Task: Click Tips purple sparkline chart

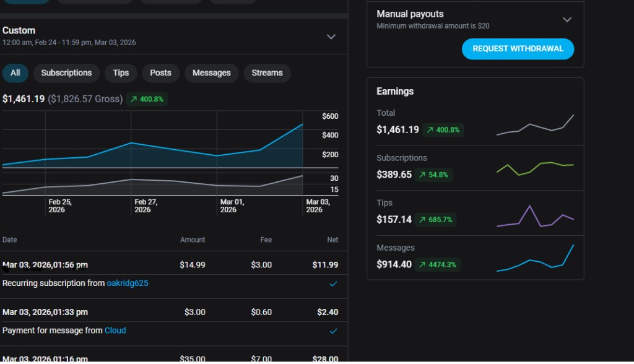Action: click(x=535, y=216)
